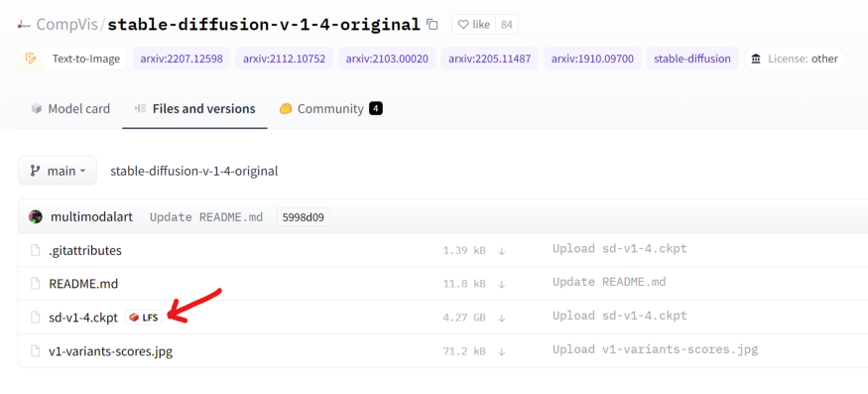Open the Community tab
Screen dimensions: 868x394
(330, 108)
